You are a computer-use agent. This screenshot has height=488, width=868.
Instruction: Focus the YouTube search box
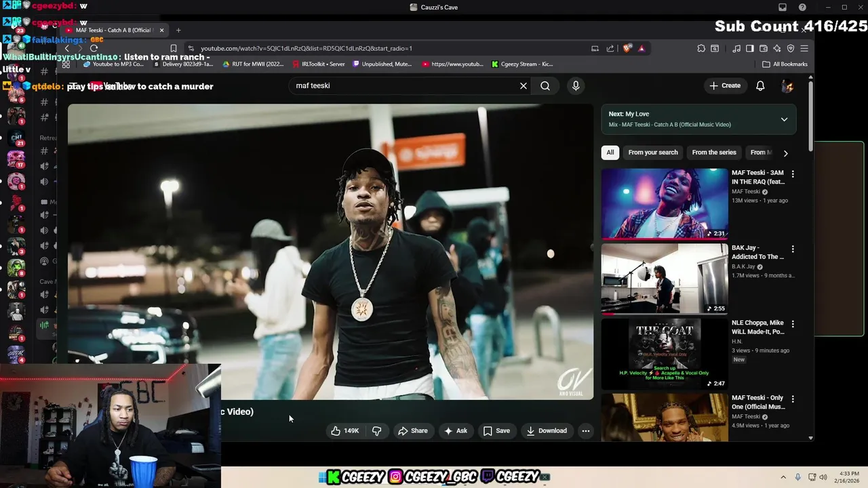pos(403,85)
